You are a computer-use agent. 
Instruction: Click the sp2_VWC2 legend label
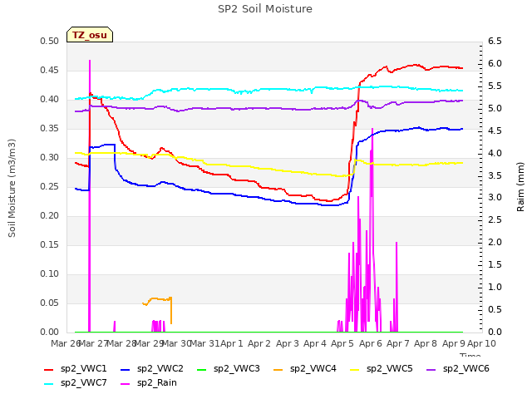point(160,368)
